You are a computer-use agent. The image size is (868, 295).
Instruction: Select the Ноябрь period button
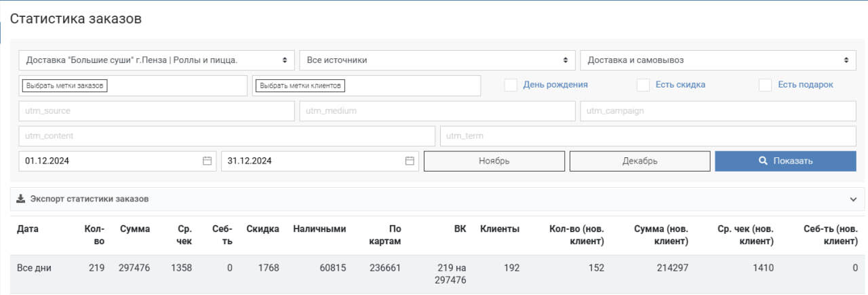click(494, 161)
